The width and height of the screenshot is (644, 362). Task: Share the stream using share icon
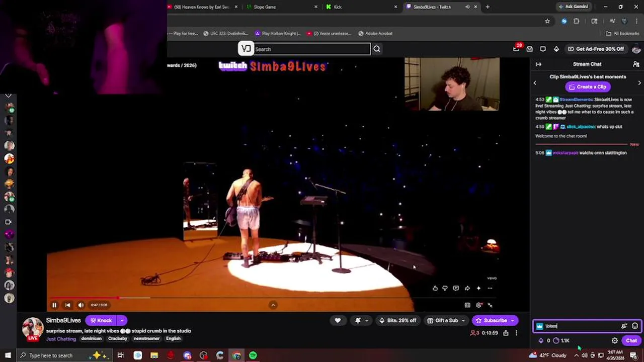click(x=506, y=333)
